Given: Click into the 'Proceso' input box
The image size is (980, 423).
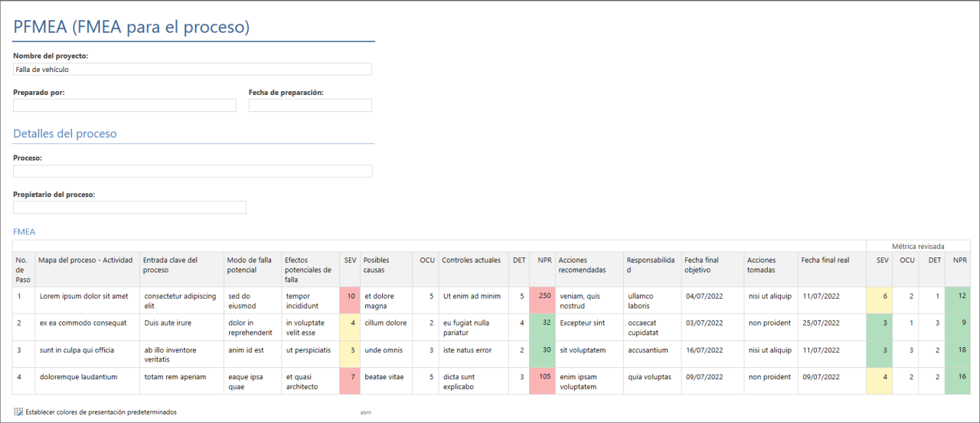Looking at the screenshot, I should 192,171.
